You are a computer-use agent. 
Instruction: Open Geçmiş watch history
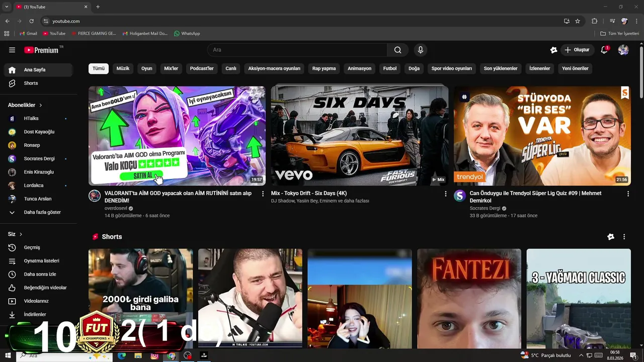coord(38,247)
